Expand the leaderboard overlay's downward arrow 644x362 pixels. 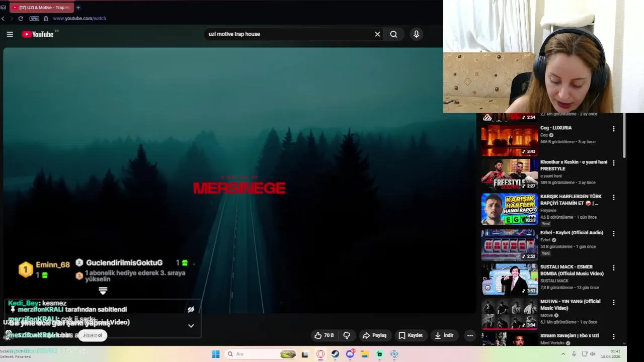point(103,291)
